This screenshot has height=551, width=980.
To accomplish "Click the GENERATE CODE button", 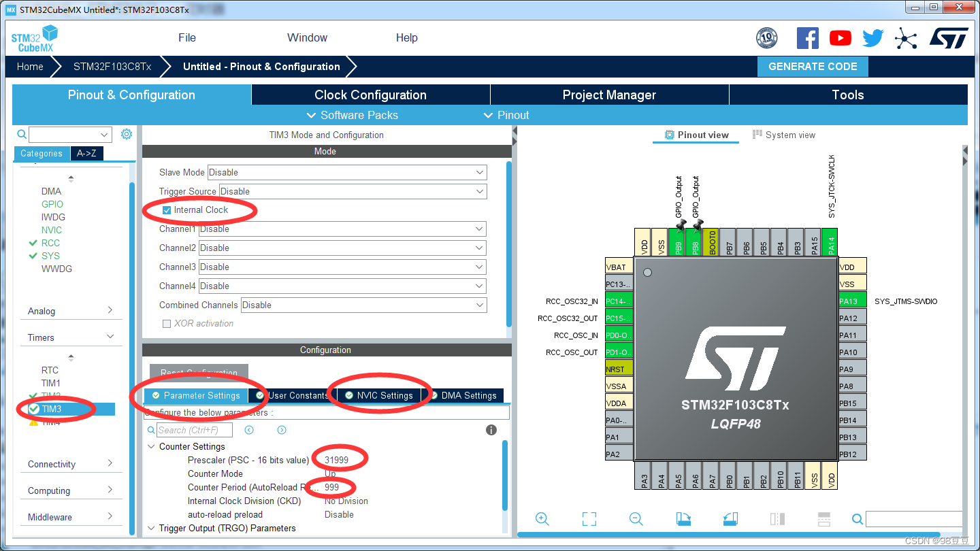I will pyautogui.click(x=813, y=67).
